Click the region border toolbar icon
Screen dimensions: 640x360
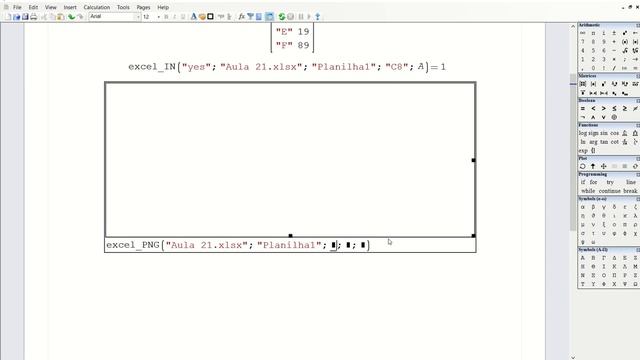click(x=210, y=17)
